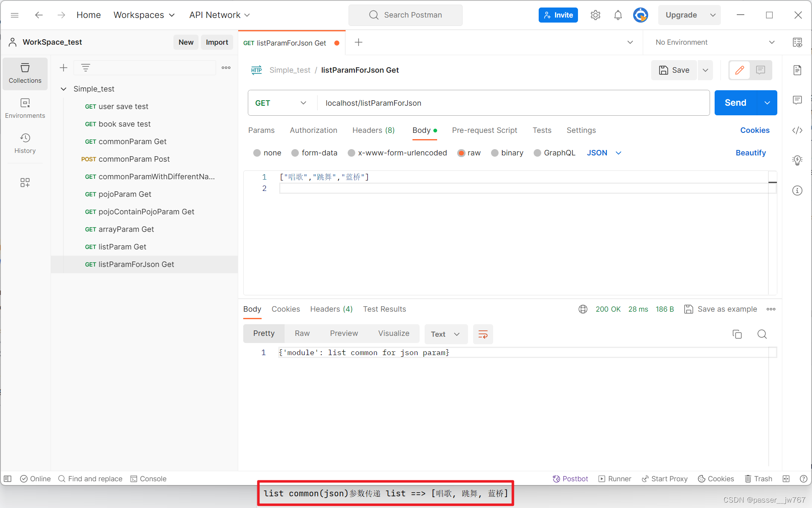This screenshot has width=812, height=508.
Task: Show the Raw response view
Action: coord(302,333)
